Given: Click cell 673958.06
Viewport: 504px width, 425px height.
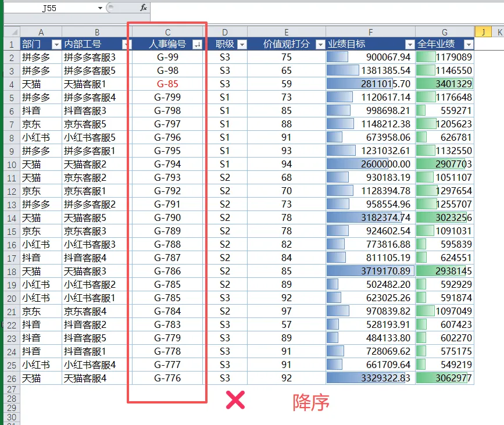Looking at the screenshot, I should 371,138.
